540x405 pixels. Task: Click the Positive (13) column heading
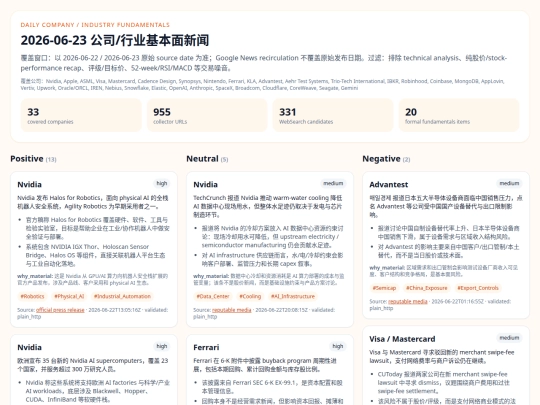(33, 159)
